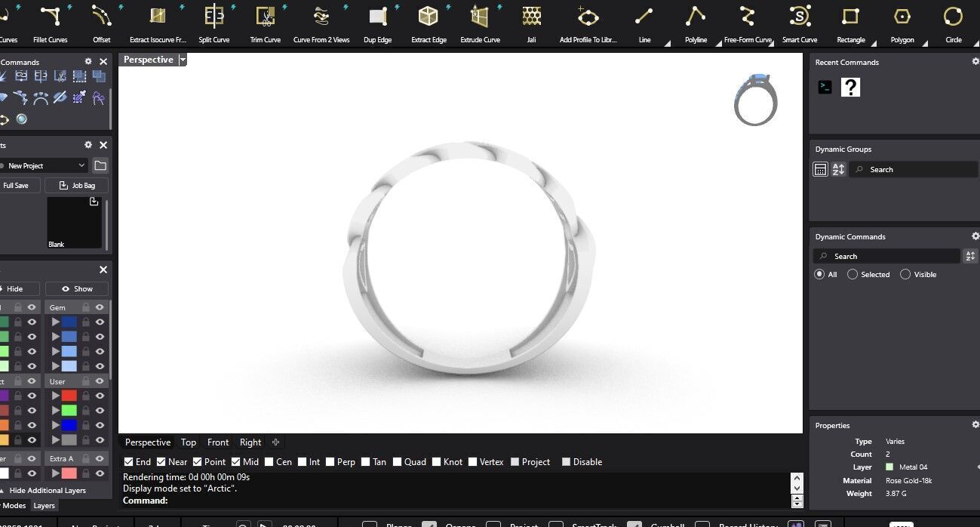Click the Full Save button
The width and height of the screenshot is (980, 527).
click(19, 185)
